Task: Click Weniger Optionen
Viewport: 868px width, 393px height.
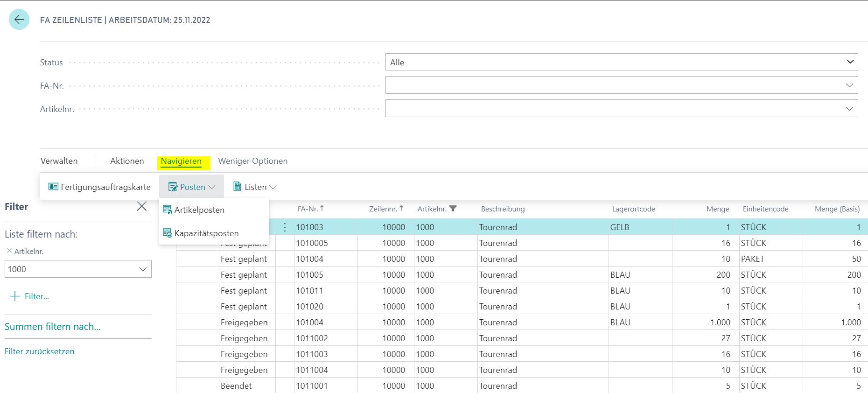Action: [253, 161]
